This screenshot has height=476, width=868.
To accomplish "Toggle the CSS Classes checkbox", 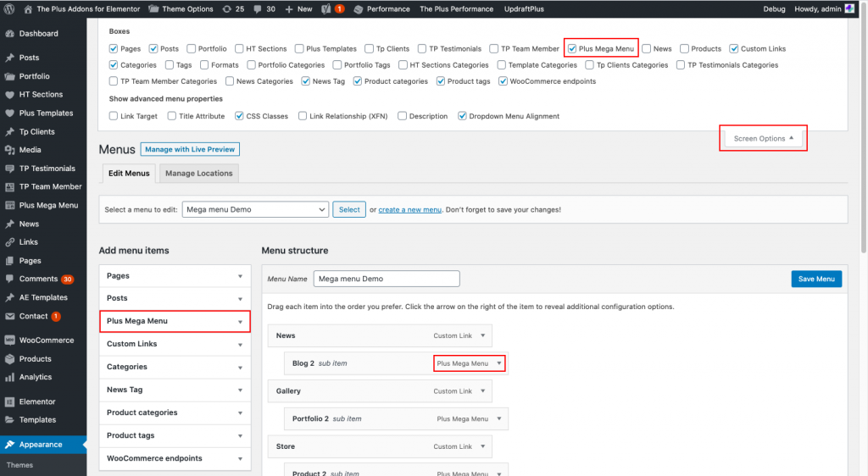I will pos(240,116).
